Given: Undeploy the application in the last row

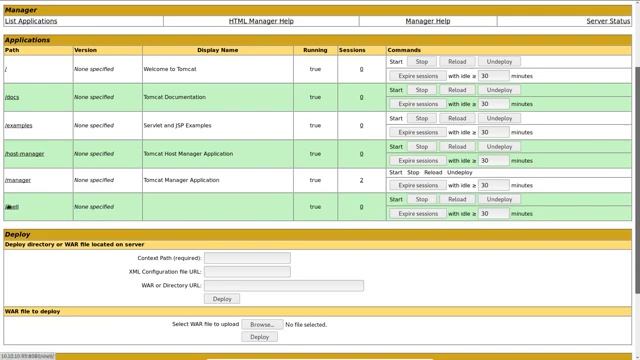Looking at the screenshot, I should click(x=499, y=199).
